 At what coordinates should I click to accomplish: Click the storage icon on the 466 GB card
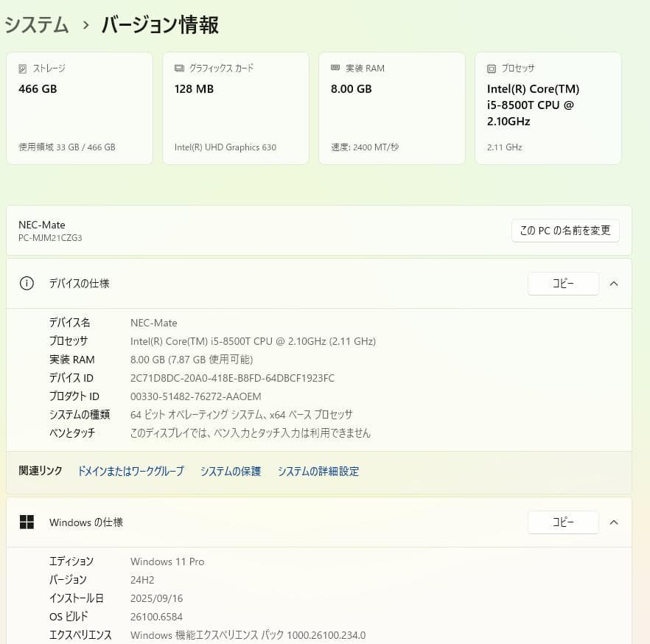coord(23,68)
